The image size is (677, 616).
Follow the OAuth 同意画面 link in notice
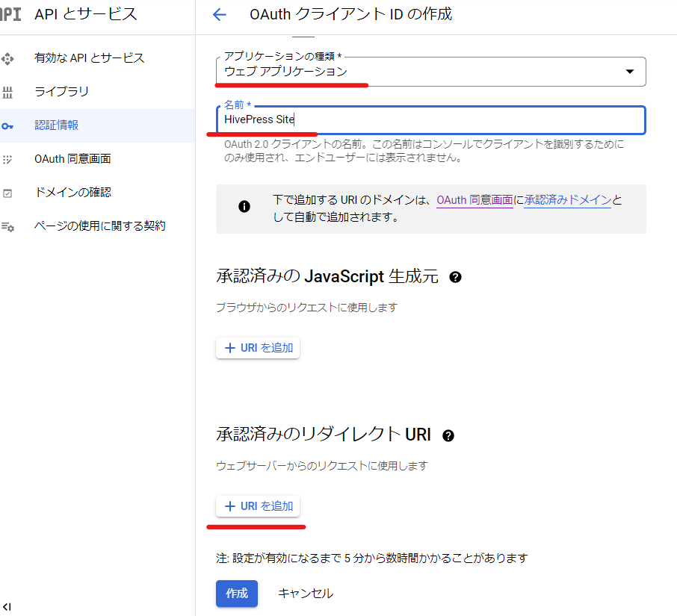click(474, 200)
